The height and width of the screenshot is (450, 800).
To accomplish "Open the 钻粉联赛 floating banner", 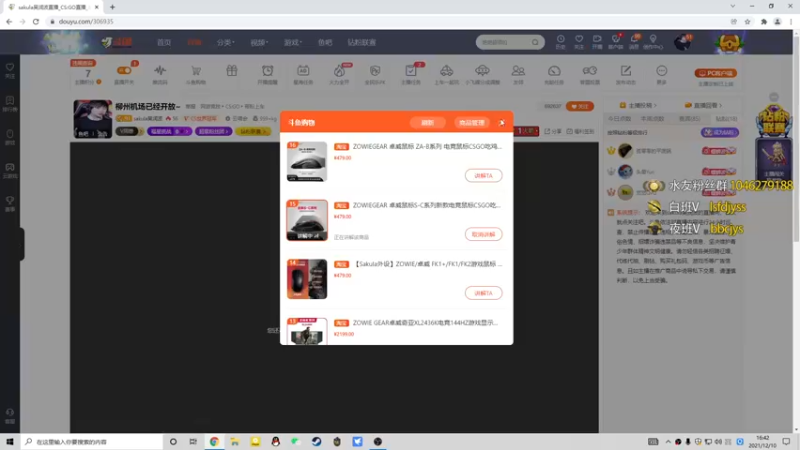I will (773, 121).
